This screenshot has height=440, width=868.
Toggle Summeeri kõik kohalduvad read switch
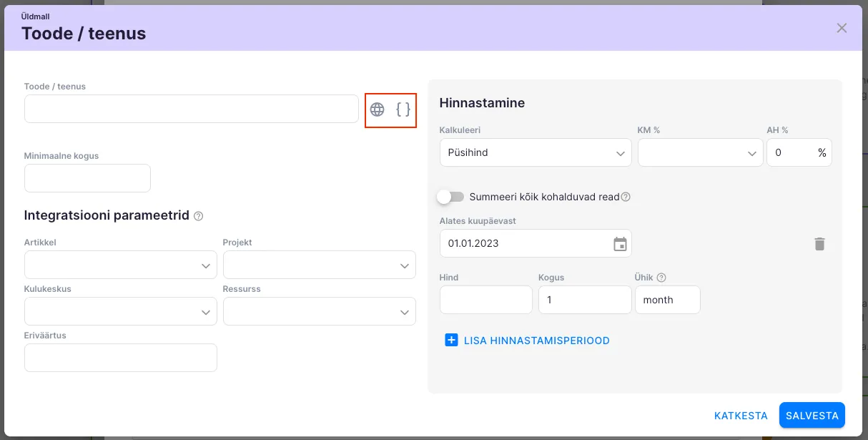[451, 197]
